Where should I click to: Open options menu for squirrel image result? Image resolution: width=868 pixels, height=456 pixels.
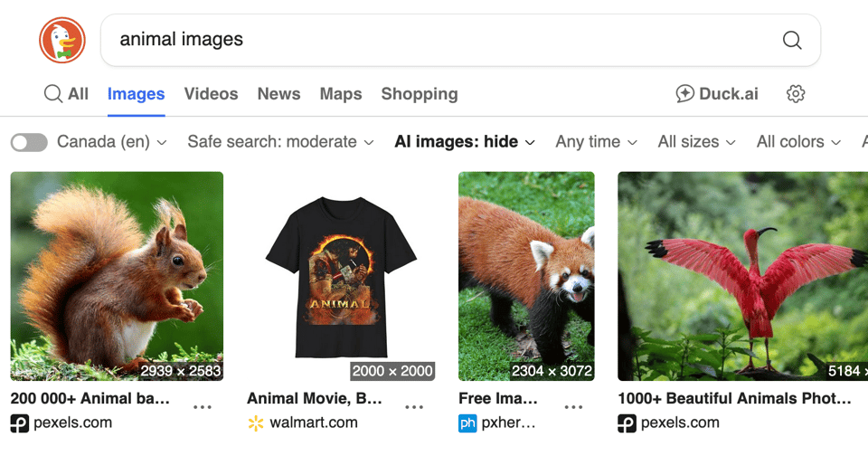point(203,407)
